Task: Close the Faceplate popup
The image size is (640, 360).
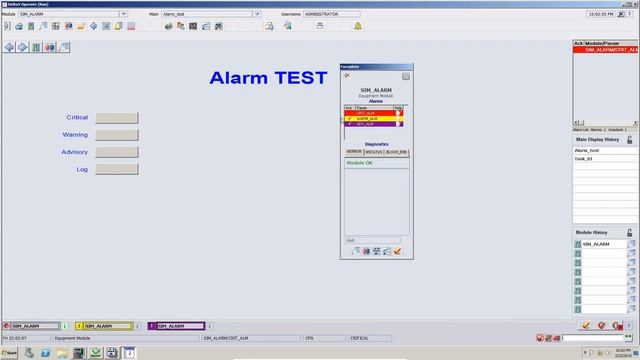Action: [405, 76]
